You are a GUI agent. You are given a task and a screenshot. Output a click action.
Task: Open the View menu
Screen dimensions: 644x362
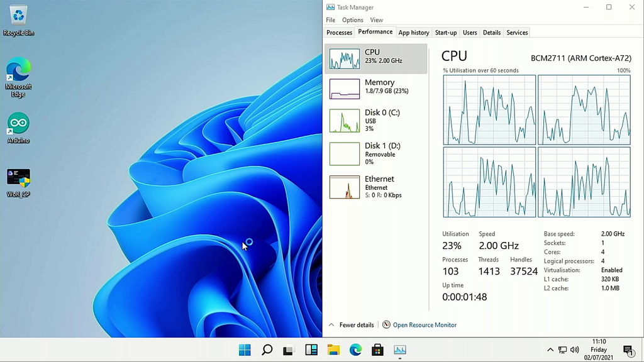(376, 19)
